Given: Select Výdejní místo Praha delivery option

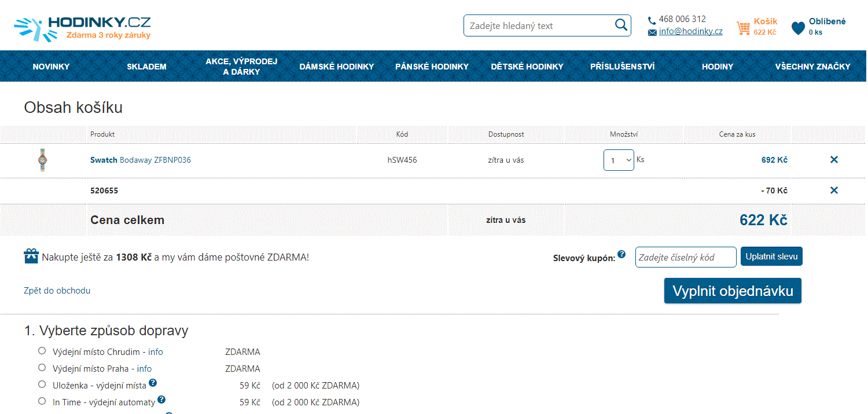Looking at the screenshot, I should (42, 368).
